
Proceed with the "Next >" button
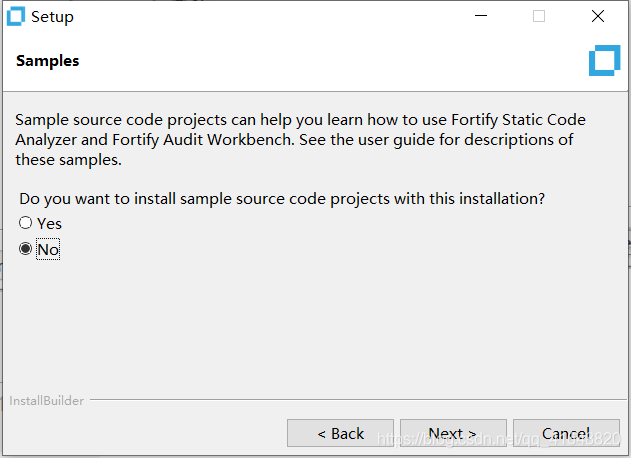[453, 433]
